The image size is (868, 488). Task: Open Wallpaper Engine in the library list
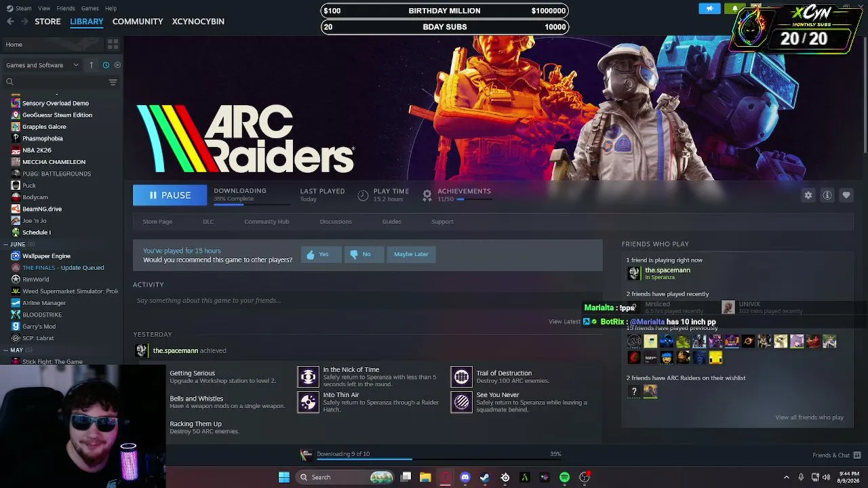(46, 256)
